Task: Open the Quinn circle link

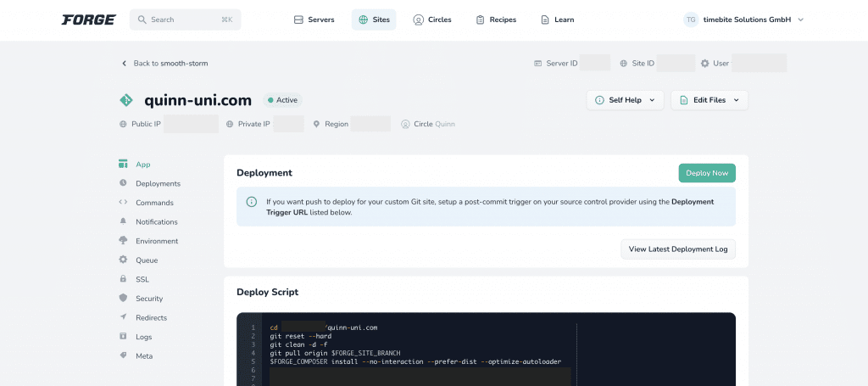Action: tap(445, 124)
